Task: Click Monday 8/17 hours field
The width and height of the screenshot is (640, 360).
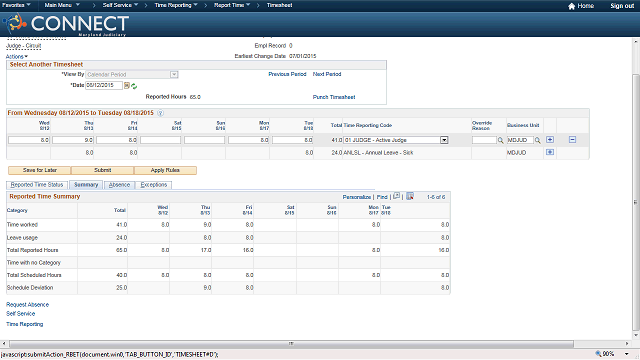Action: (248, 140)
